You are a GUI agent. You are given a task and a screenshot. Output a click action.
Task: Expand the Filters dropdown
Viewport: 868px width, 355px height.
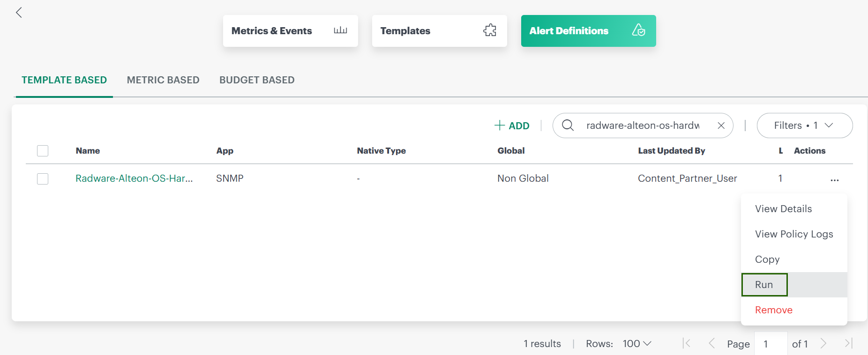point(804,126)
